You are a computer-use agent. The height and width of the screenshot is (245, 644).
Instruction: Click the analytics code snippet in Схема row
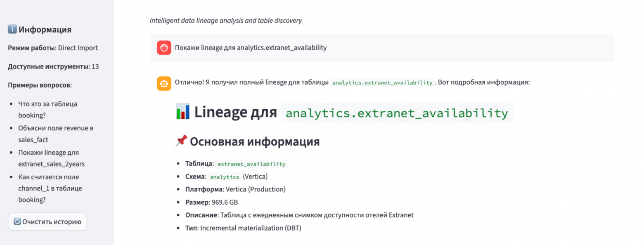click(225, 177)
